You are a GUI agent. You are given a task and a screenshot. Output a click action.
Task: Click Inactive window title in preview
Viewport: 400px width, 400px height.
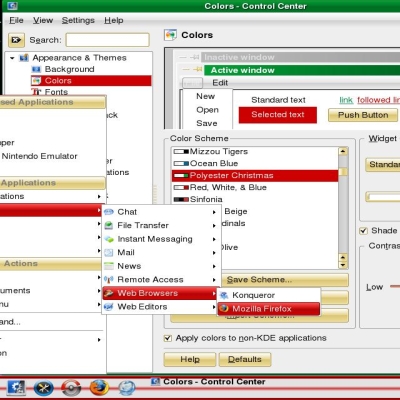(x=239, y=57)
